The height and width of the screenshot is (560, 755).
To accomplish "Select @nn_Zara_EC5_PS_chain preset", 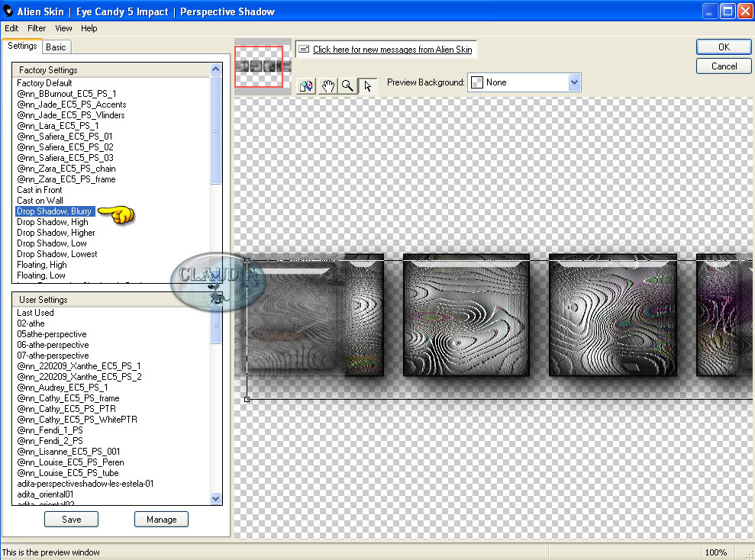I will pyautogui.click(x=66, y=169).
